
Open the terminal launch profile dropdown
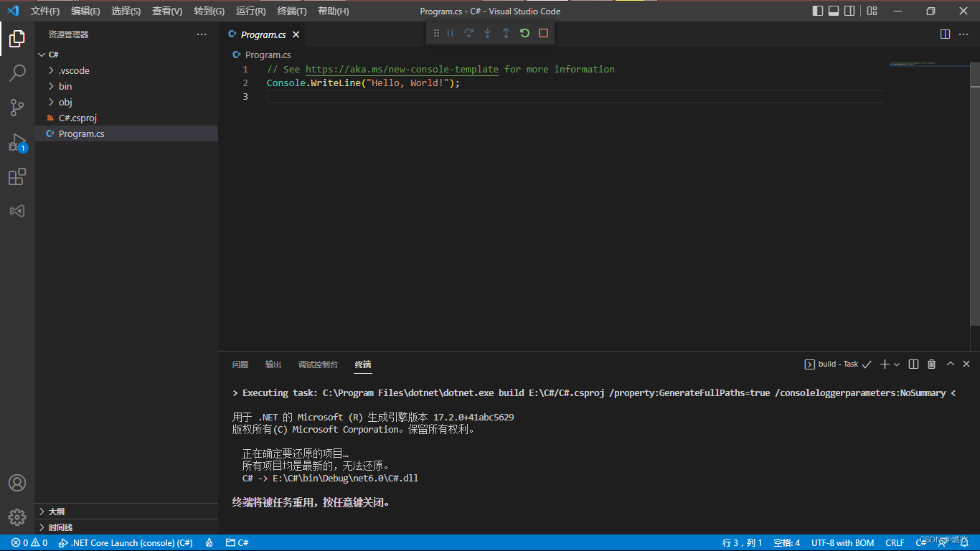(896, 364)
